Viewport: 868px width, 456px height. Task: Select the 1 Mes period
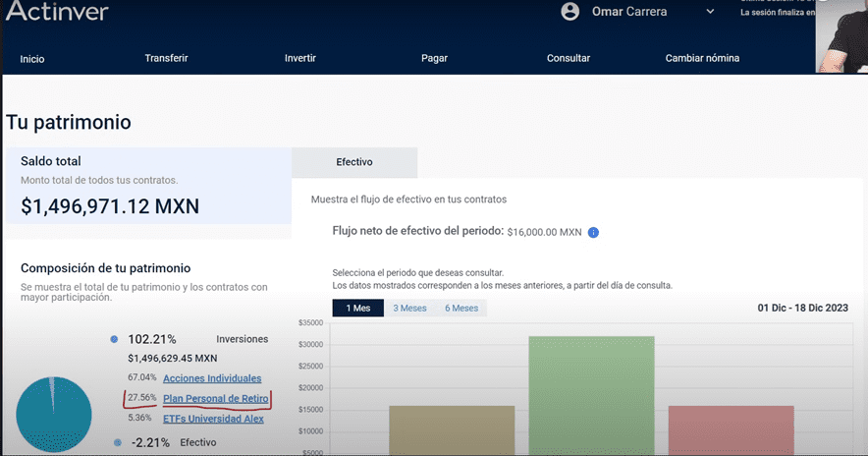click(357, 308)
